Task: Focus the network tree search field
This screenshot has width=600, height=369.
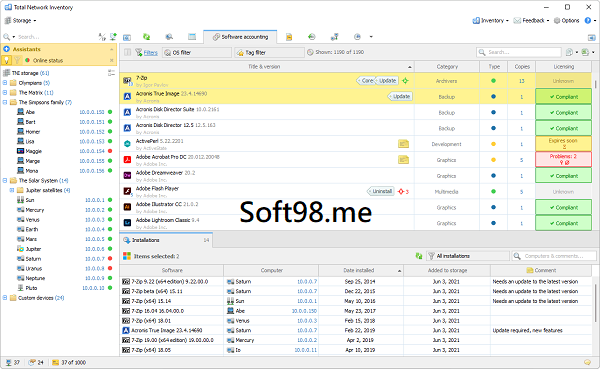Action: 54,37
